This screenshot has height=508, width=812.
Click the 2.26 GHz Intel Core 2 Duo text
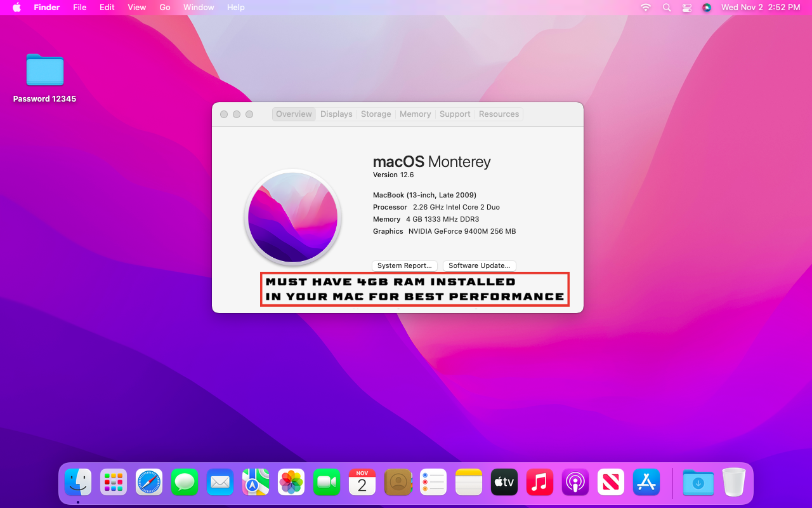[x=456, y=207]
